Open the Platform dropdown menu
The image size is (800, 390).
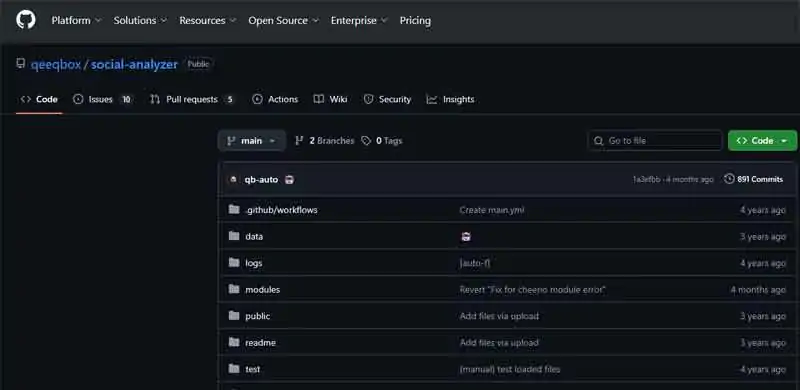[76, 21]
